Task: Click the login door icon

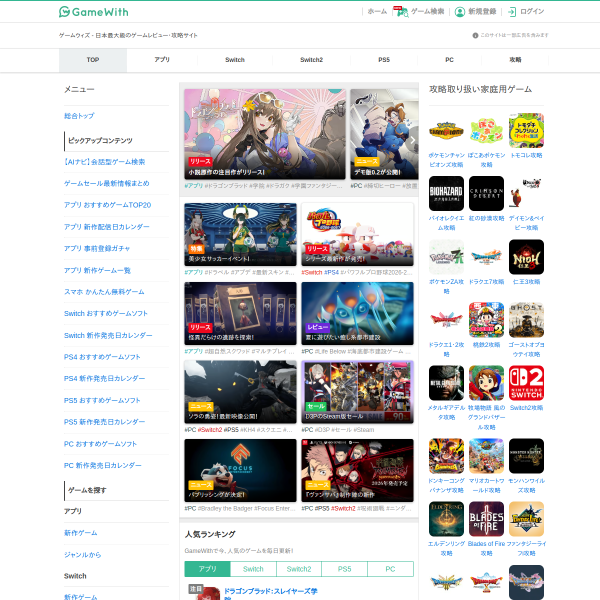Action: coord(512,12)
